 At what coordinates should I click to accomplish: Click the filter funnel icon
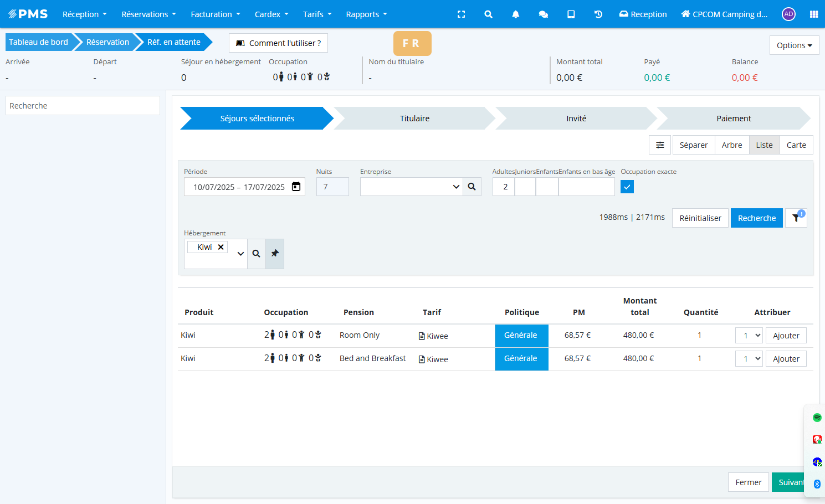tap(796, 218)
